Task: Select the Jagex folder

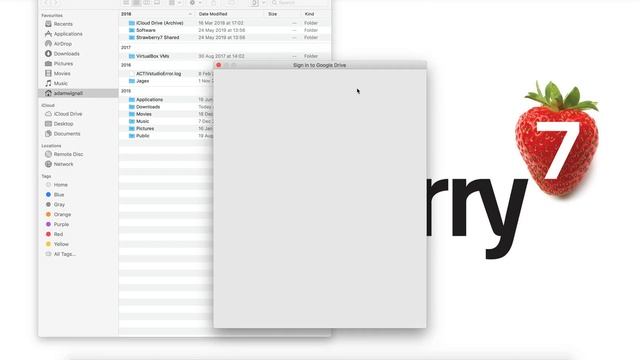Action: [x=142, y=81]
